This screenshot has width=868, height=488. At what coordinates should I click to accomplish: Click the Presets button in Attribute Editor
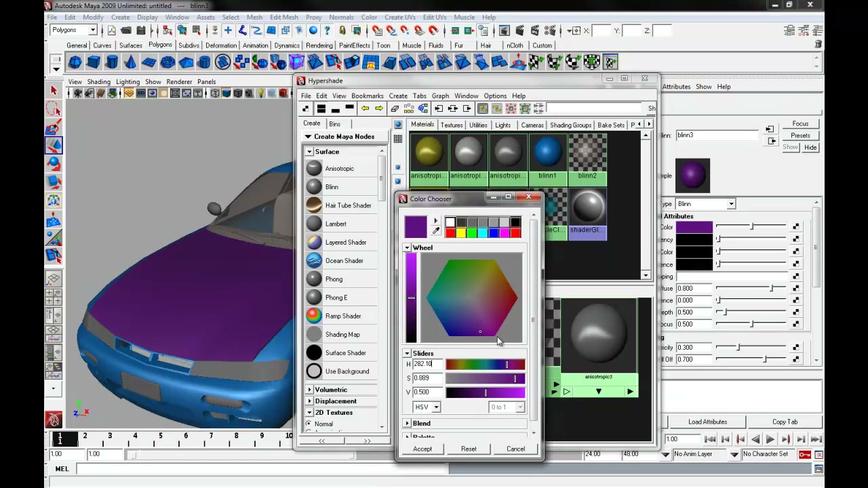[800, 136]
